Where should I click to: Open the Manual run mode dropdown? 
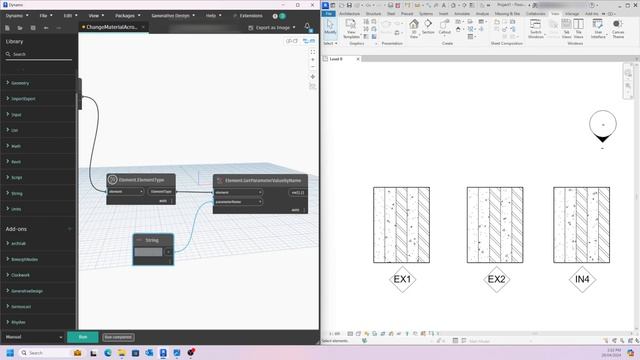point(34,337)
